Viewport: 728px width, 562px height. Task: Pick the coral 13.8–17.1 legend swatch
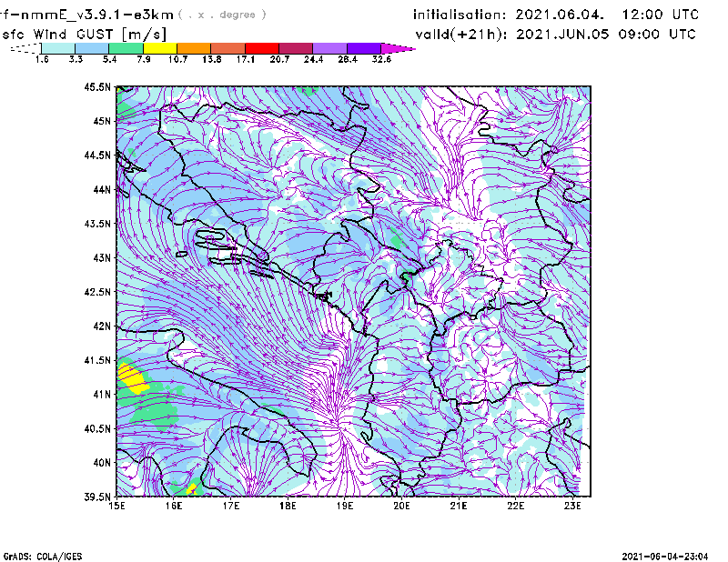click(x=228, y=48)
